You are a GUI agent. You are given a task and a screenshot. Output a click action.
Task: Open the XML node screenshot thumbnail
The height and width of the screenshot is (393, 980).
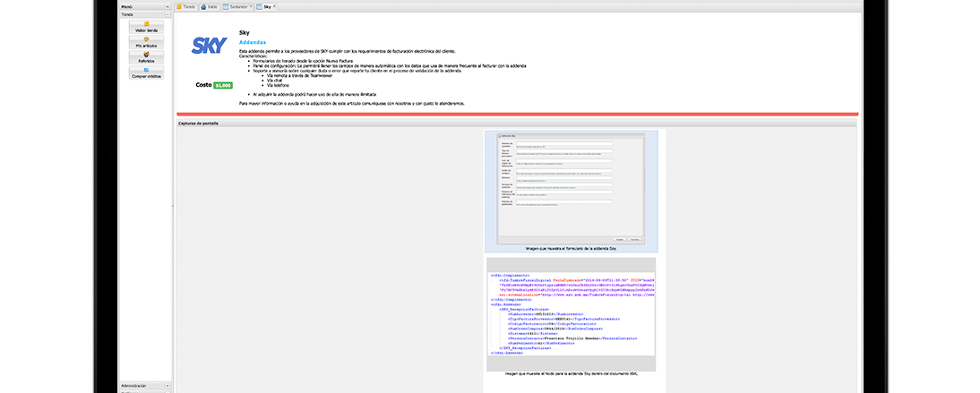[x=571, y=313]
